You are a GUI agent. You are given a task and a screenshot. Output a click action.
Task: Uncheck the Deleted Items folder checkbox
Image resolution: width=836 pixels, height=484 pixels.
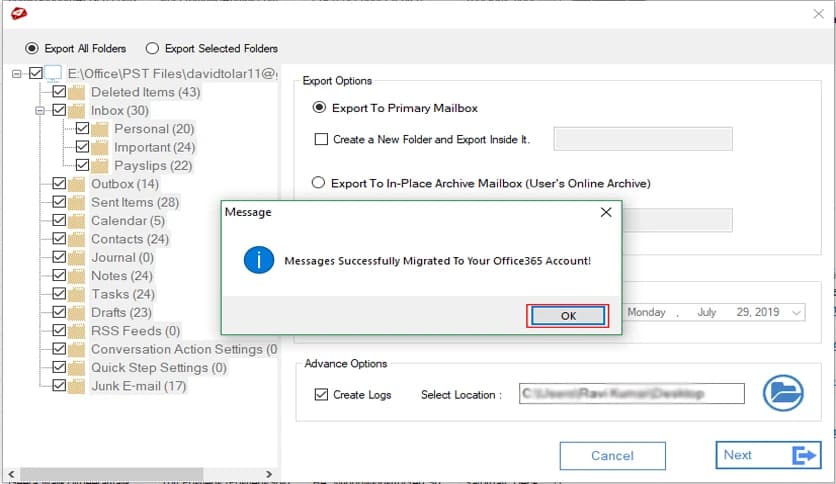pyautogui.click(x=59, y=92)
